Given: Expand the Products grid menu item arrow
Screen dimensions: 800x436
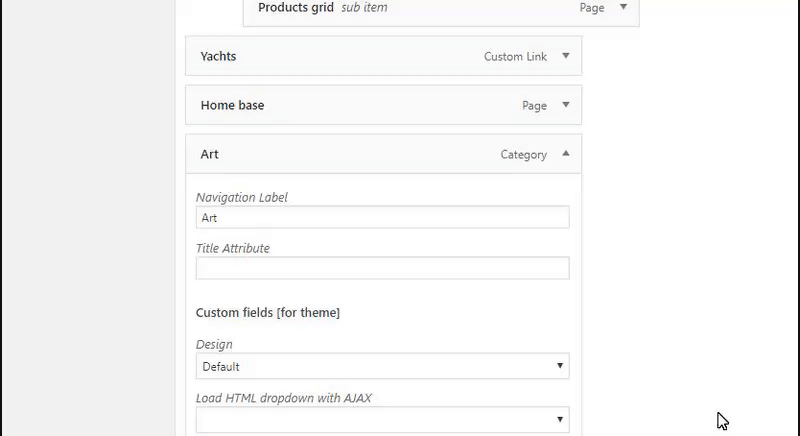Looking at the screenshot, I should tap(623, 7).
